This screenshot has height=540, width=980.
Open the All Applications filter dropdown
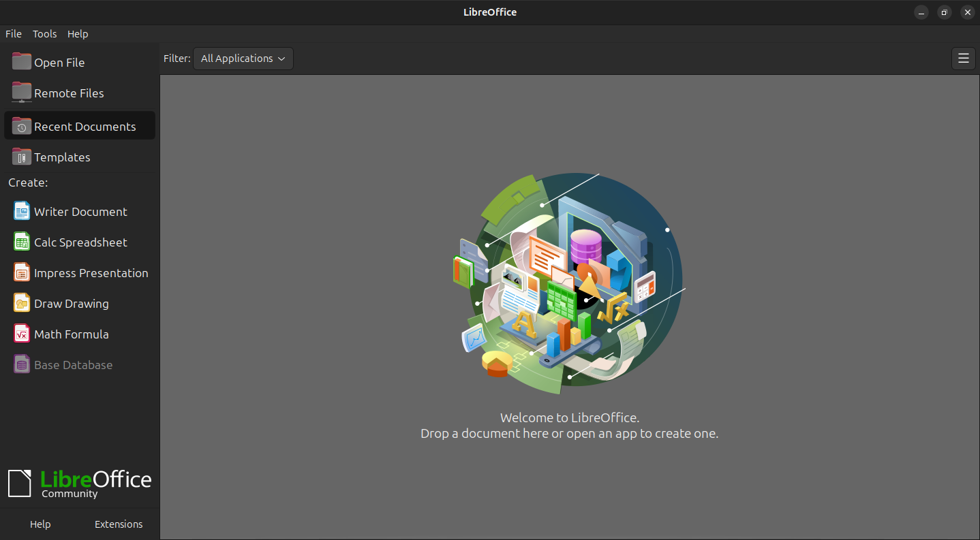(243, 58)
